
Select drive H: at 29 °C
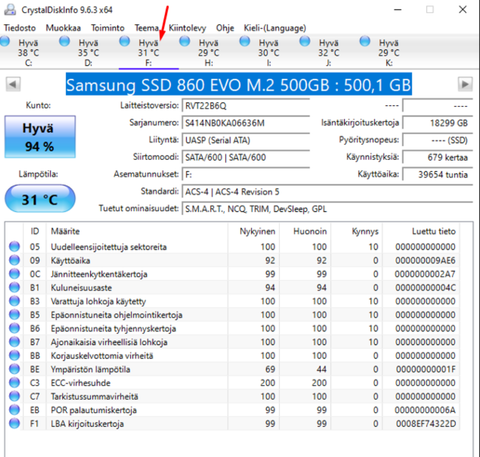209,52
